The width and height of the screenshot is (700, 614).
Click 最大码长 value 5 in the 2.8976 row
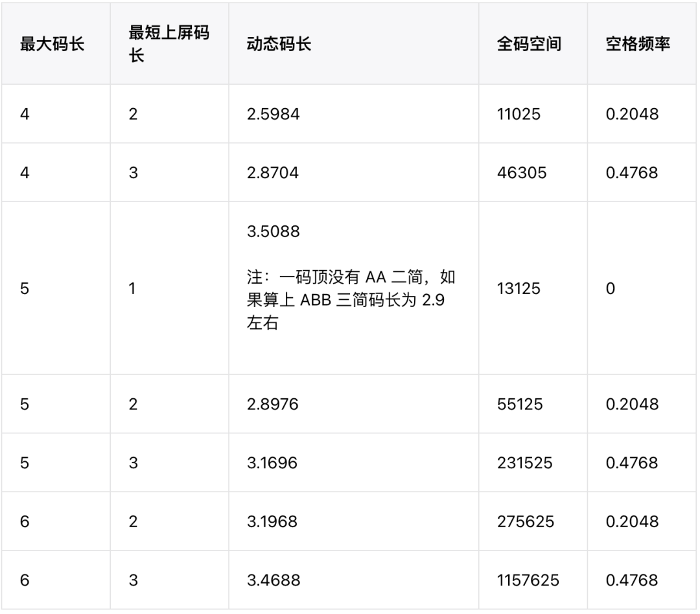[x=25, y=404]
